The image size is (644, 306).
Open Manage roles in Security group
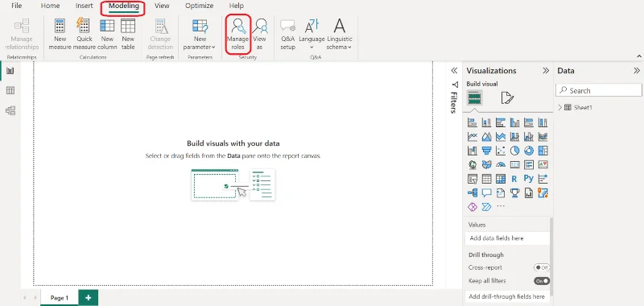pyautogui.click(x=237, y=35)
